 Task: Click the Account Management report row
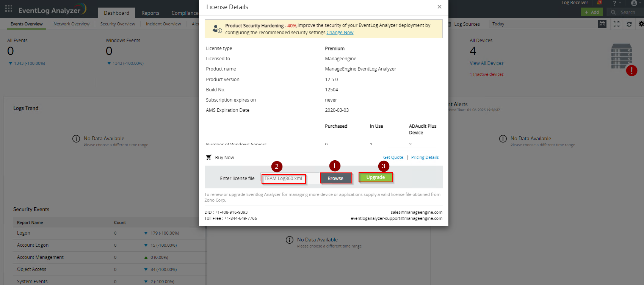click(x=110, y=257)
